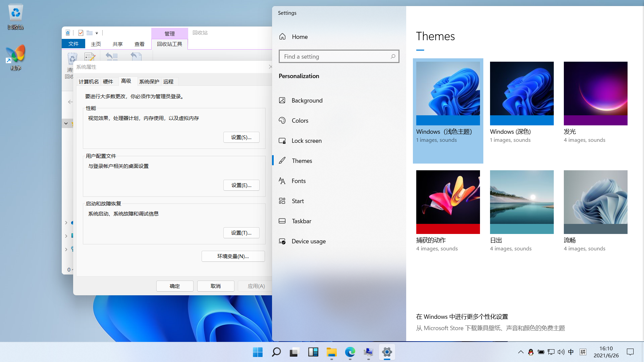Click the Find a setting search box
The image size is (644, 362).
(335, 56)
